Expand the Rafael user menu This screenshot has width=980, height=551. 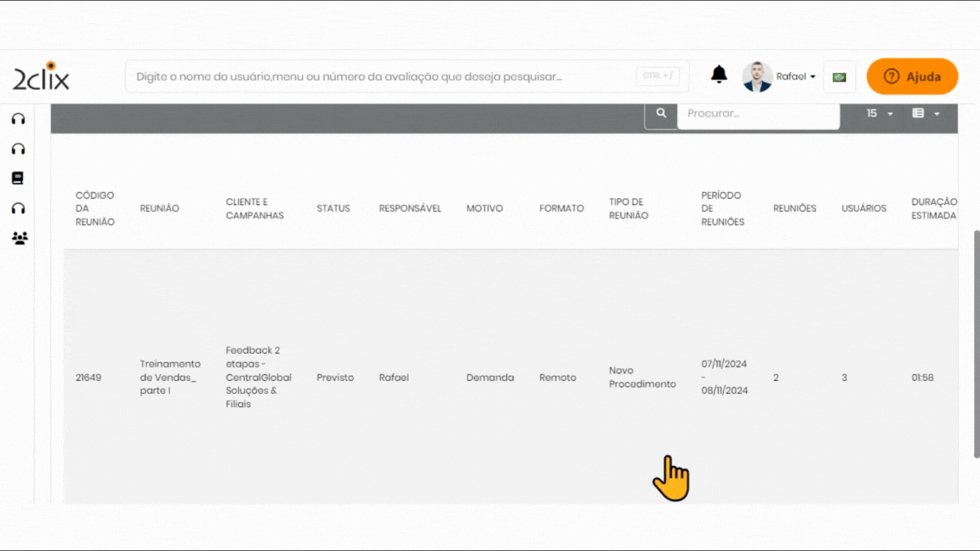[795, 77]
